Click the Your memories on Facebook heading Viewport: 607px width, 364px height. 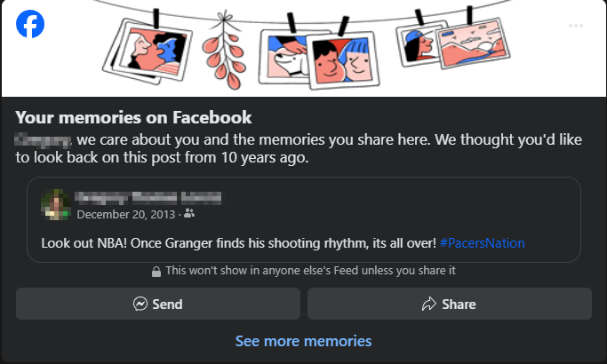pos(134,117)
